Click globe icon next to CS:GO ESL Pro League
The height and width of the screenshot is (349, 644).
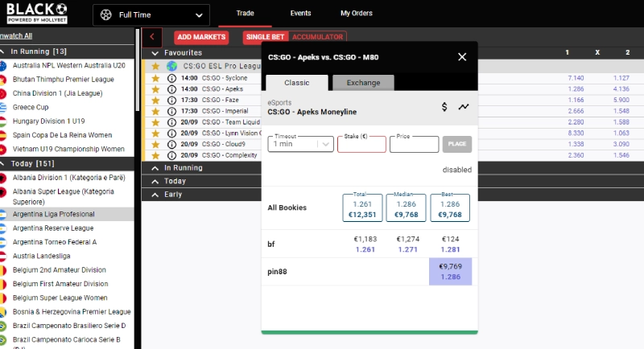point(171,66)
